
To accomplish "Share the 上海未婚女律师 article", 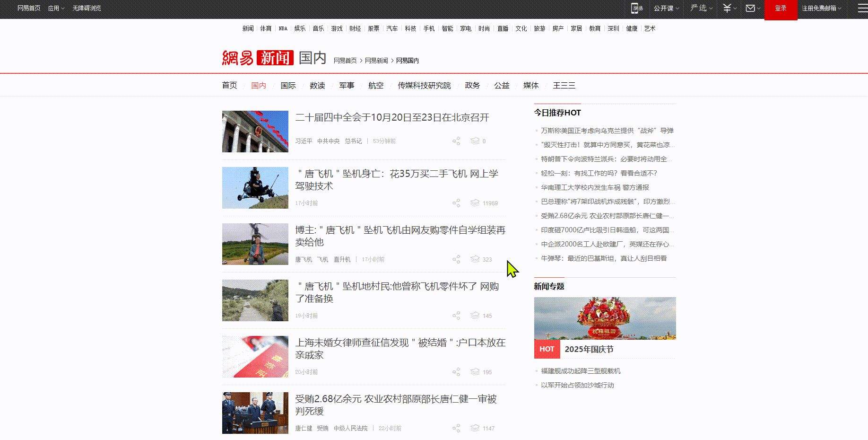I will pyautogui.click(x=456, y=372).
